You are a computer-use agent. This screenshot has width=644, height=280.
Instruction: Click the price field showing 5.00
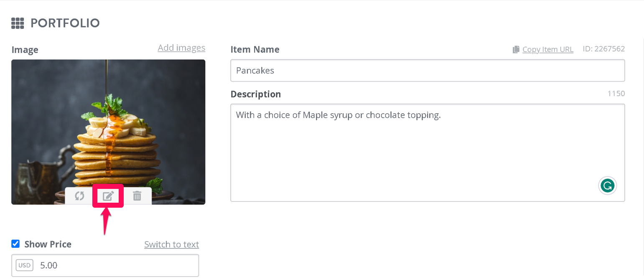point(105,265)
